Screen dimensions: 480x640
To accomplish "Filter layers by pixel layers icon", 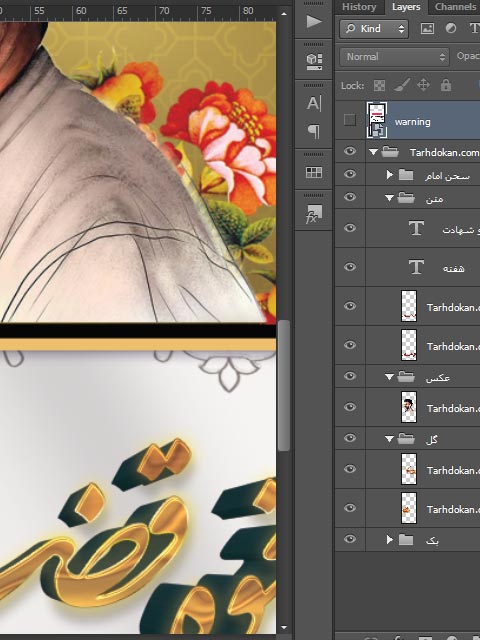I will click(x=427, y=28).
